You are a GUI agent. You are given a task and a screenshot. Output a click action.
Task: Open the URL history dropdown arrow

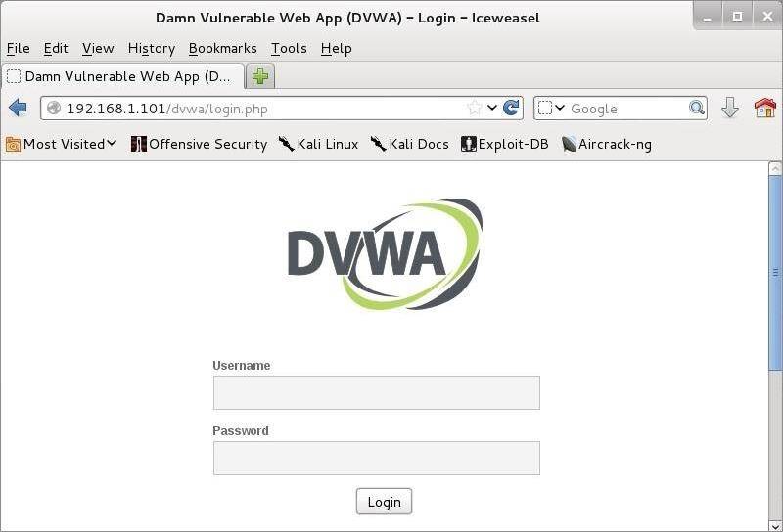pos(492,108)
